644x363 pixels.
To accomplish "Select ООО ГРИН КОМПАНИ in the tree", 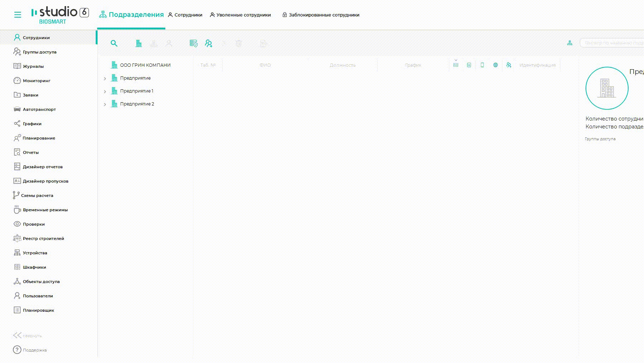I will 145,65.
